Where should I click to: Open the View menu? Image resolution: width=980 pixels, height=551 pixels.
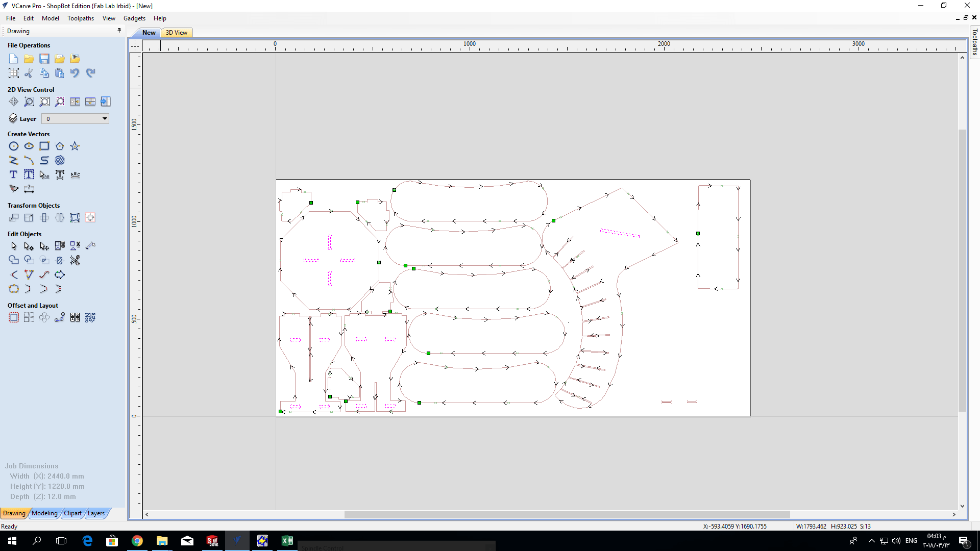pyautogui.click(x=109, y=18)
